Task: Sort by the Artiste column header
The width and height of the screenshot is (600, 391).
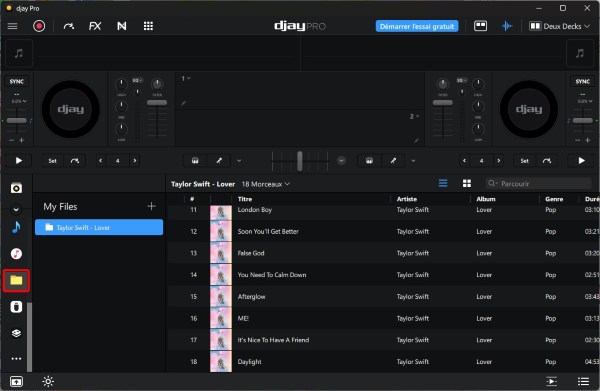Action: (407, 199)
